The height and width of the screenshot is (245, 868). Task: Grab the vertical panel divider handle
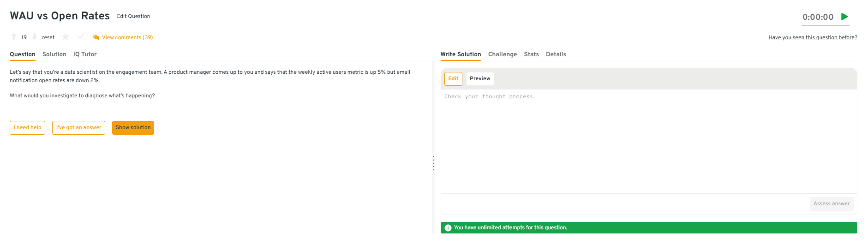433,163
